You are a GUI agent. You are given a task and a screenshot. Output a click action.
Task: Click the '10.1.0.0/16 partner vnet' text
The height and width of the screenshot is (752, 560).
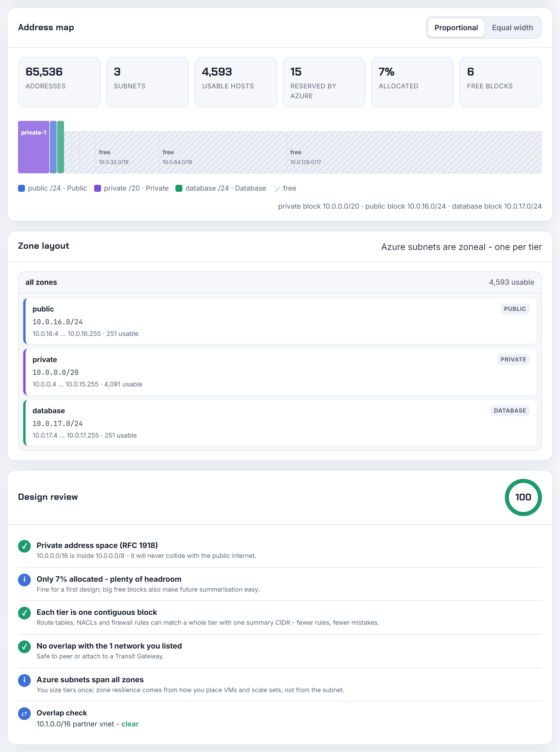tap(75, 724)
